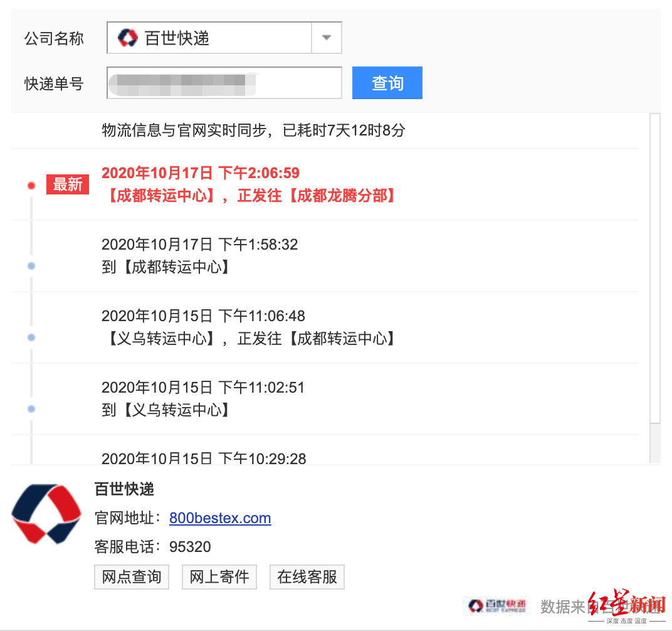The height and width of the screenshot is (631, 672).
Task: Click the tracking number input field
Action: click(x=224, y=83)
